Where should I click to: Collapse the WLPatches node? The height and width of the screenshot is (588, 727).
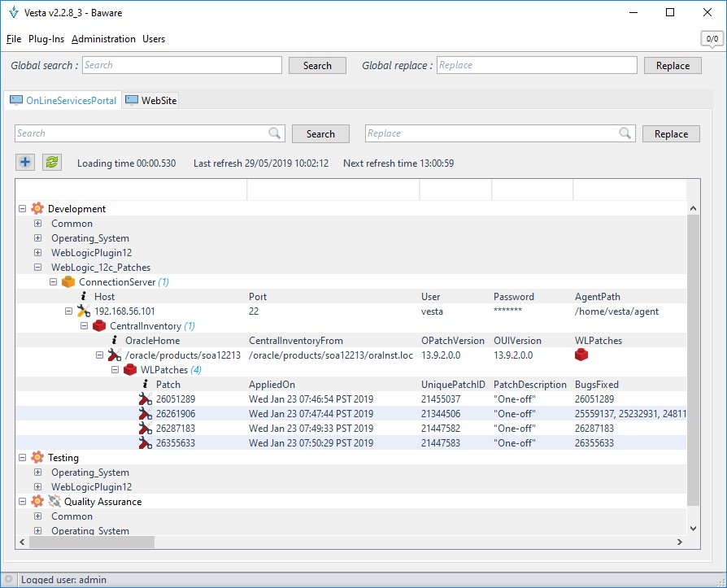pos(115,370)
